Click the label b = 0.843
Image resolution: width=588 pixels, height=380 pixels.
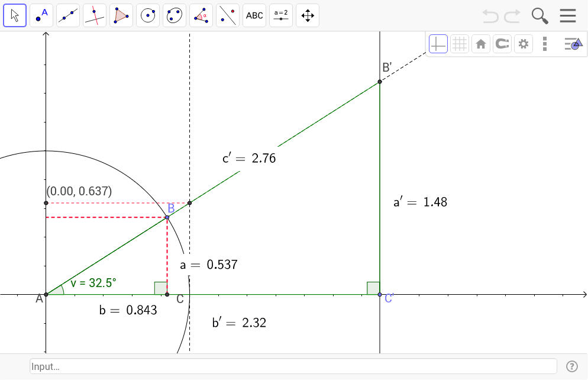(x=128, y=310)
